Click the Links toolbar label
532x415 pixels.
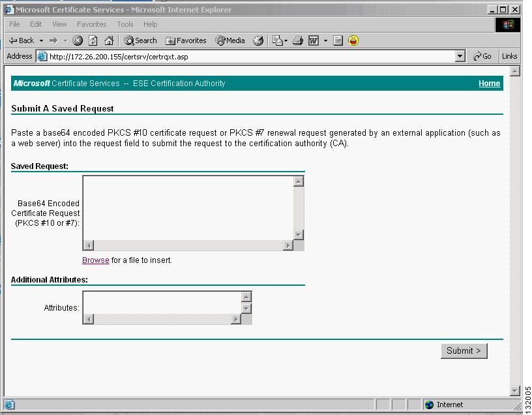pos(509,56)
